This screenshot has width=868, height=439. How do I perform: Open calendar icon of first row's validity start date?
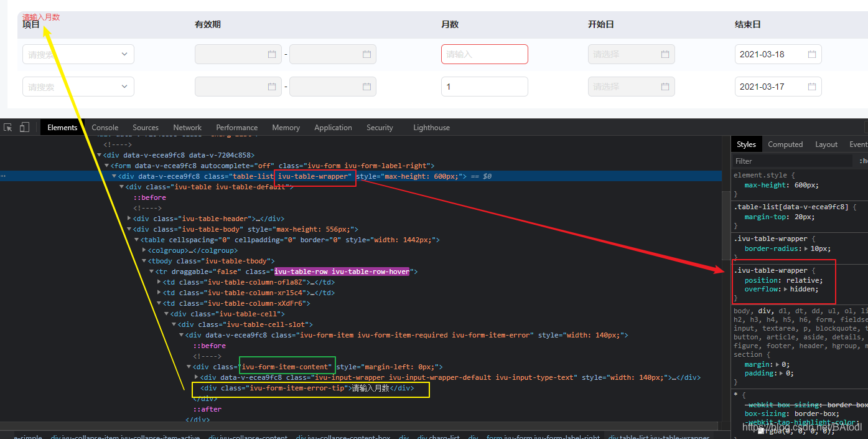tap(272, 54)
